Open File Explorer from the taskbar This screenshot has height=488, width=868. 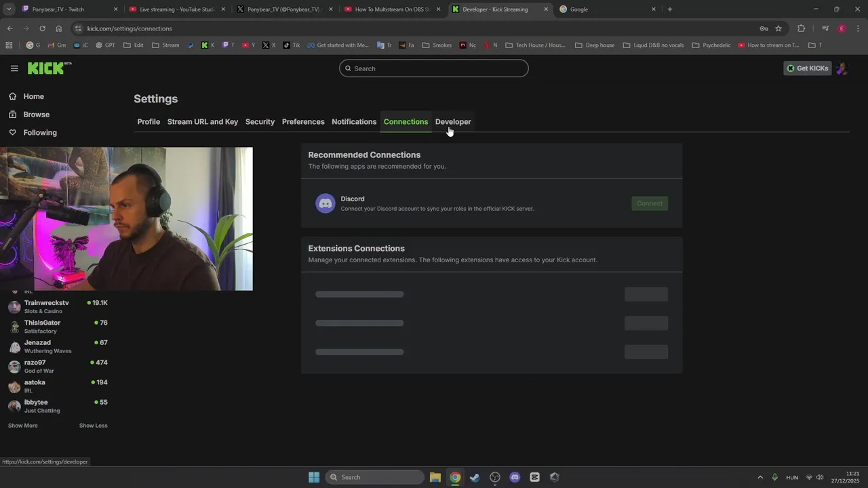click(435, 477)
